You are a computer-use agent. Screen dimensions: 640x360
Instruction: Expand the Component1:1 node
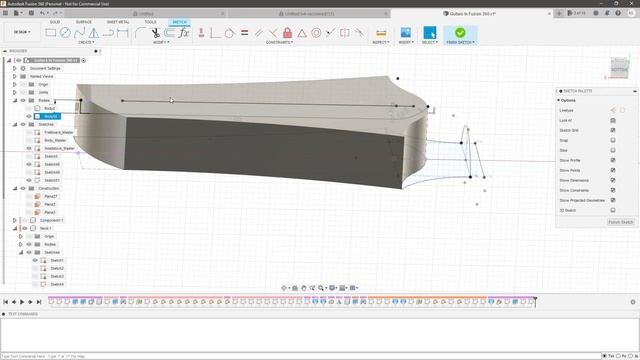(x=15, y=220)
